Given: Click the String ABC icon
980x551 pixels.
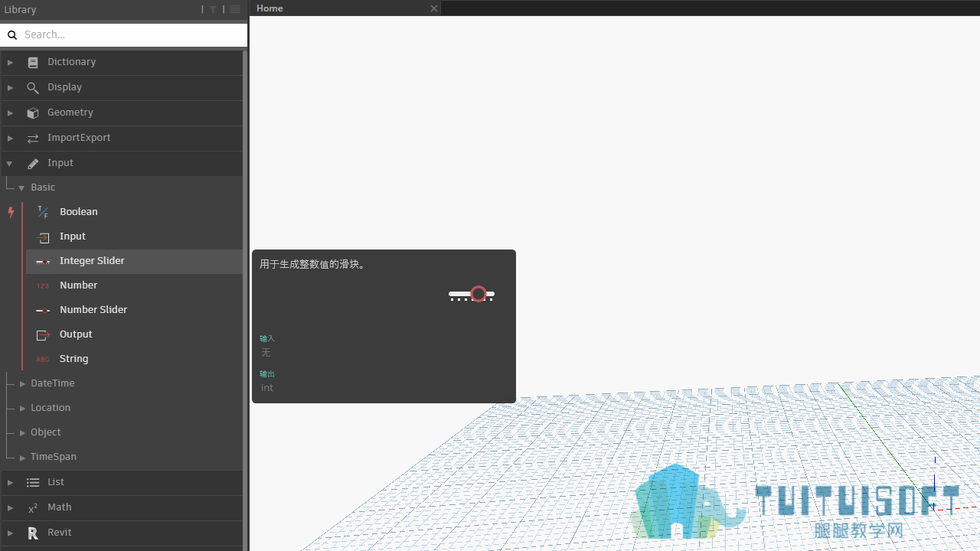Looking at the screenshot, I should pyautogui.click(x=43, y=360).
